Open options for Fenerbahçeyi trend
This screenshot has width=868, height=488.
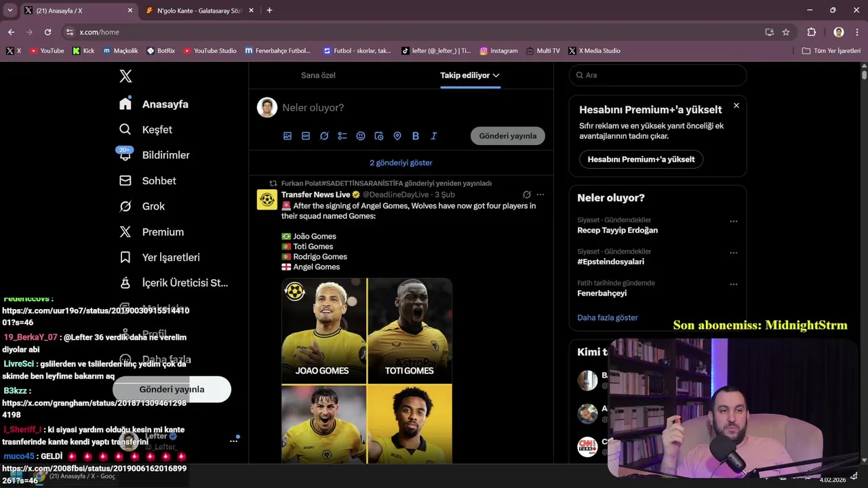pos(734,285)
